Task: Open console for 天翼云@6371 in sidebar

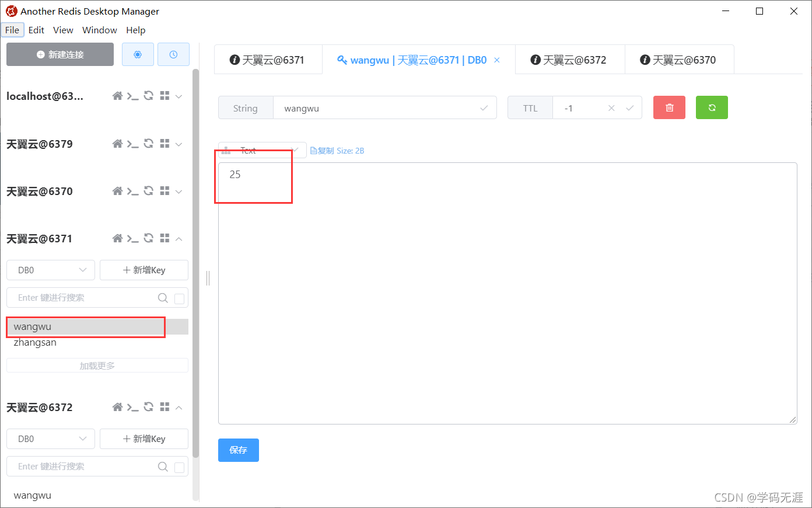Action: point(133,238)
